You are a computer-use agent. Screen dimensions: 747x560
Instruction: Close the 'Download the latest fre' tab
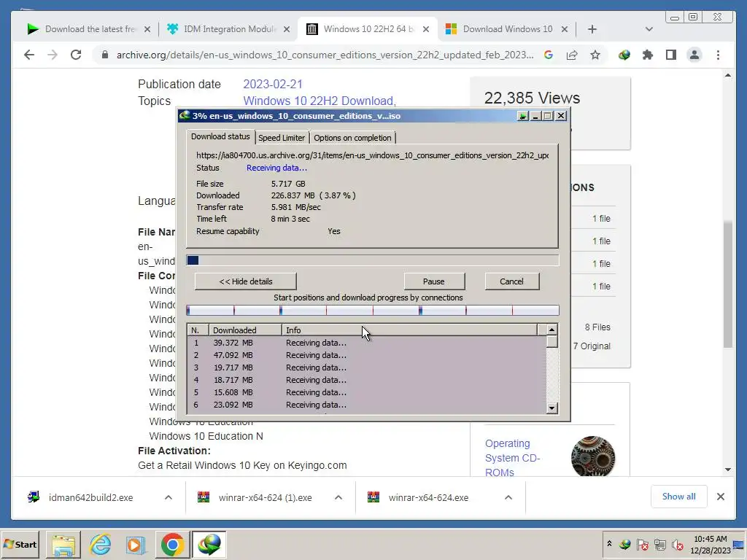point(147,29)
